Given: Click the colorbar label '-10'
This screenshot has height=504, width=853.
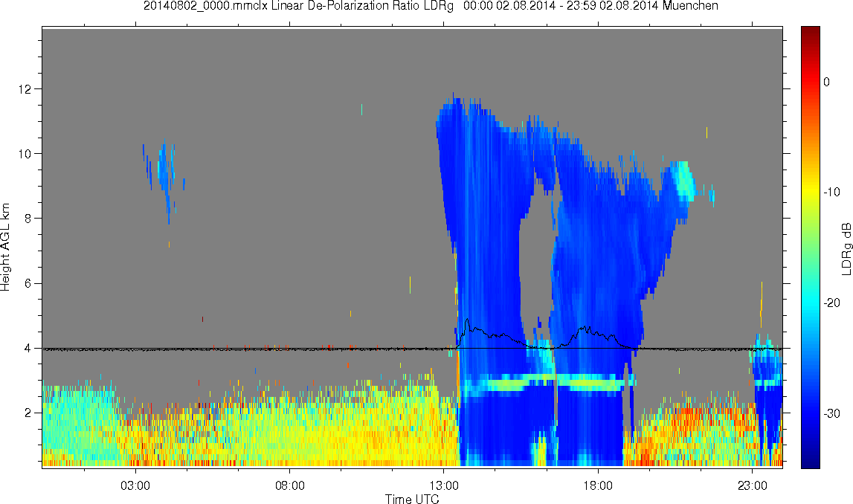Looking at the screenshot, I should click(831, 192).
